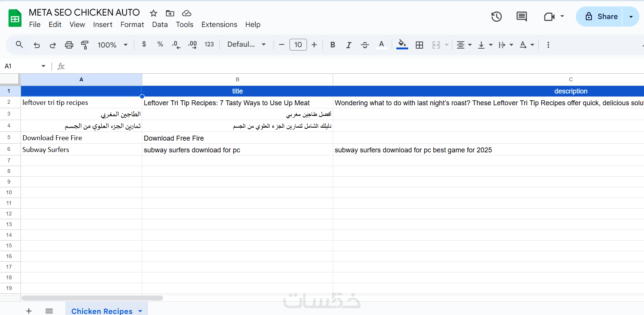Open the Extensions menu
This screenshot has height=315, width=644.
219,25
